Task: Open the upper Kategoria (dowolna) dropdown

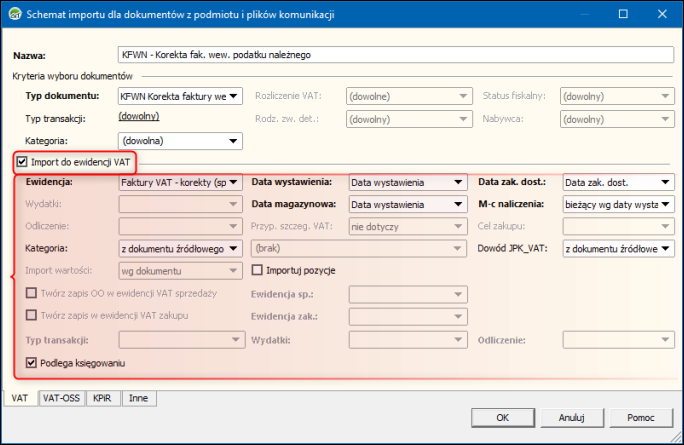Action: (180, 141)
